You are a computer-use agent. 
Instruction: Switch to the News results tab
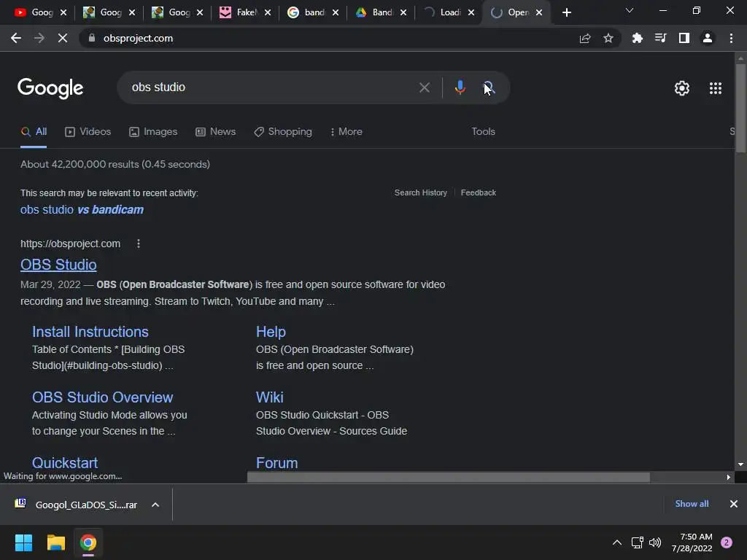216,132
